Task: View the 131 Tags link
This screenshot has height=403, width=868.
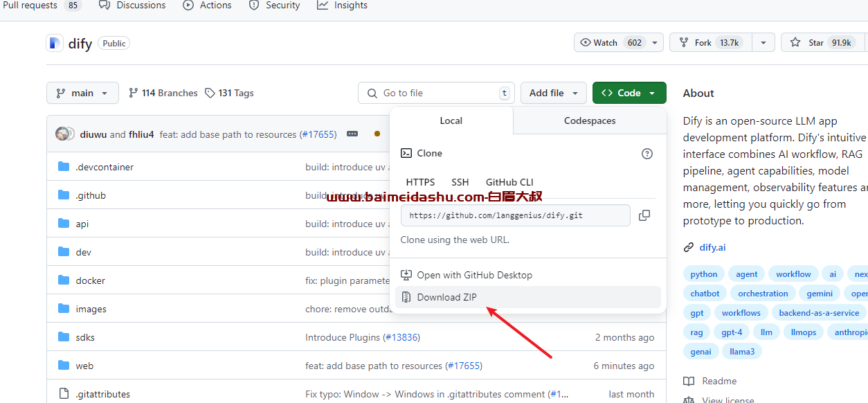Action: [230, 93]
